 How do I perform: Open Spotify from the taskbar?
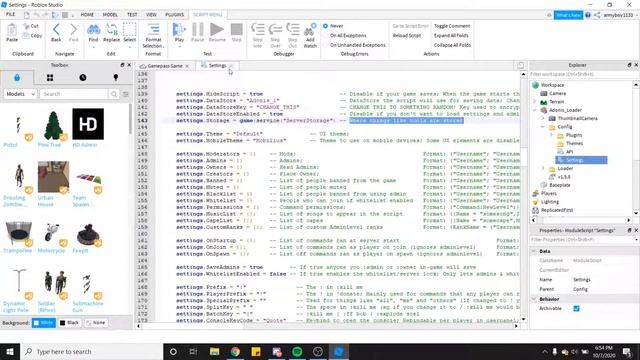click(x=297, y=351)
